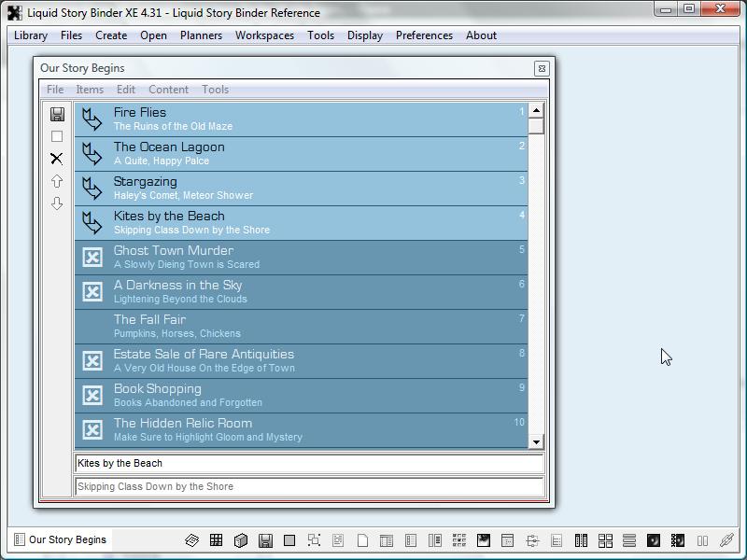
Task: Open the Library menu
Action: pos(31,35)
